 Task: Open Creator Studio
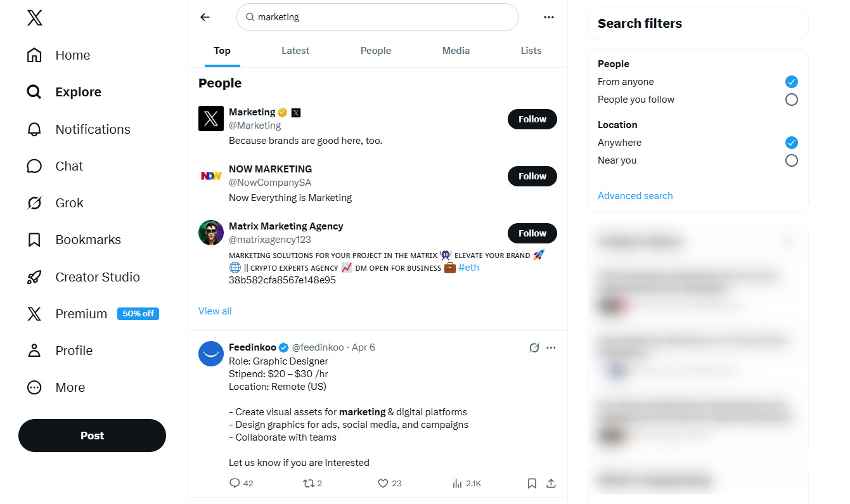pos(98,276)
